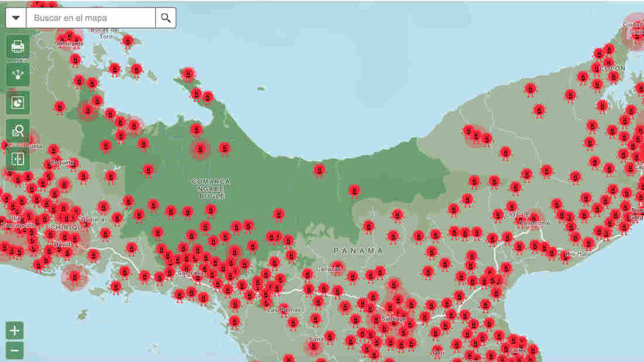This screenshot has width=644, height=362.
Task: Click the virus marker on the Penonome label
Action: [x=535, y=218]
